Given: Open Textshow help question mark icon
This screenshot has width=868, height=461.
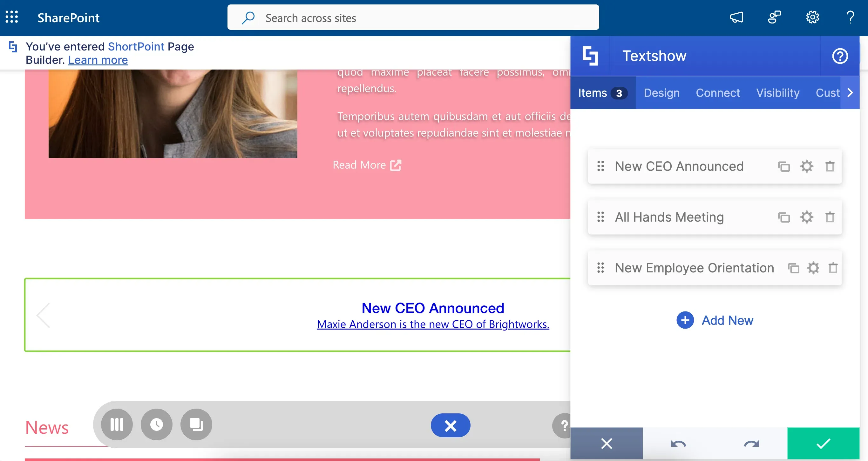Looking at the screenshot, I should (840, 56).
